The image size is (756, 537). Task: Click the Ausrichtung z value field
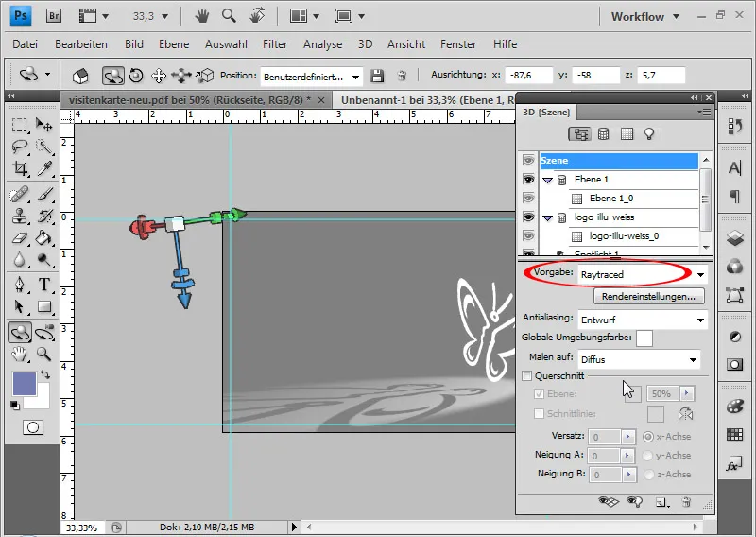[661, 76]
